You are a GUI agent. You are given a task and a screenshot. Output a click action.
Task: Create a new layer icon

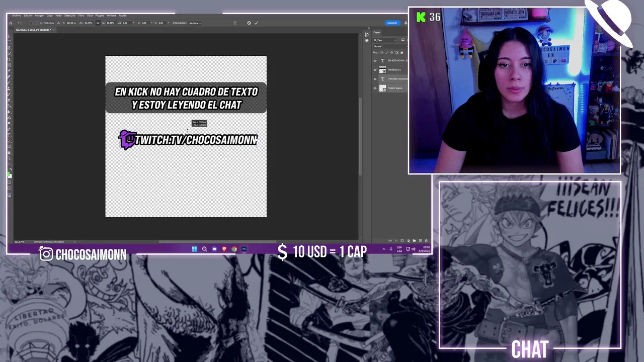coord(420,240)
